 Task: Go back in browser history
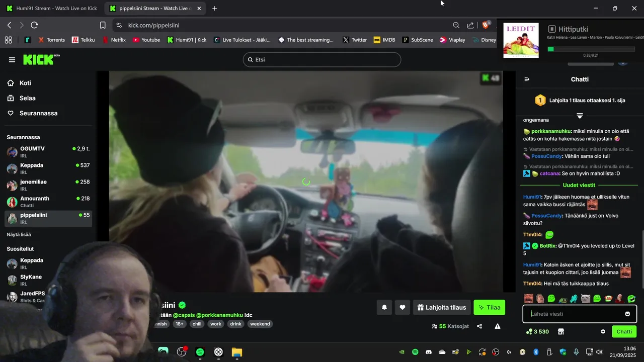tap(9, 25)
